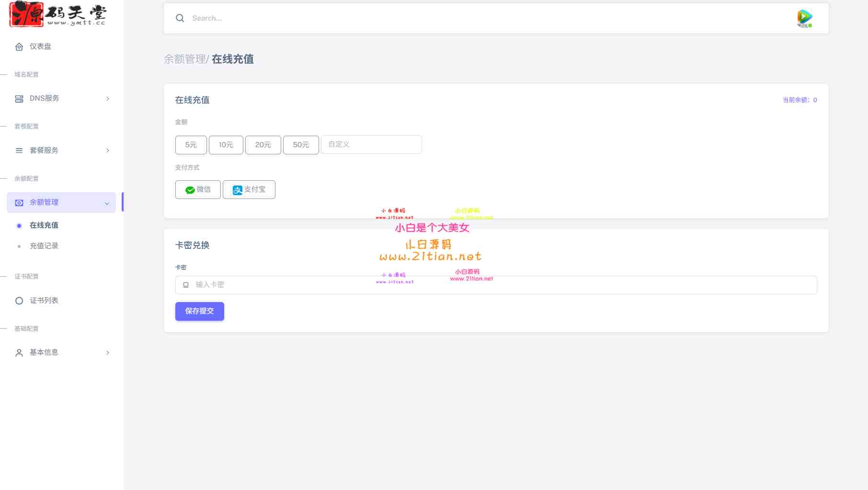Select 支付宝 as the payment method
Screen dimensions: 868x490
(249, 189)
